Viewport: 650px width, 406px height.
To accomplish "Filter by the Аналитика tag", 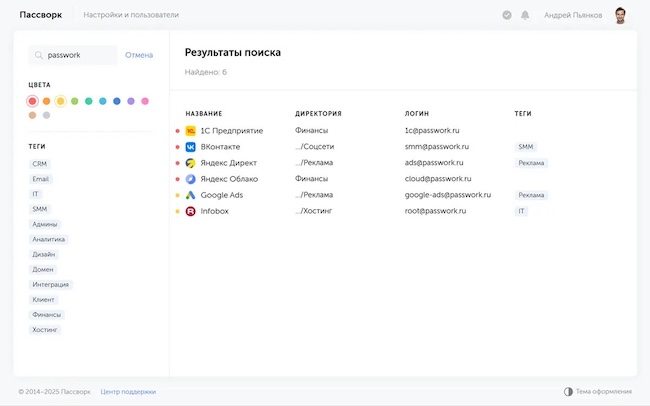I will pos(49,239).
